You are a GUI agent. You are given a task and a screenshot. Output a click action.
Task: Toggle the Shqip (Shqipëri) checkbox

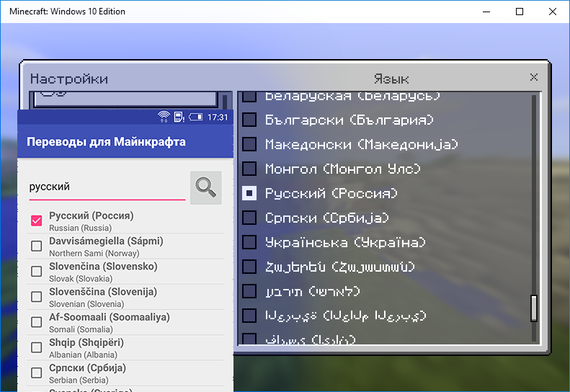[36, 347]
